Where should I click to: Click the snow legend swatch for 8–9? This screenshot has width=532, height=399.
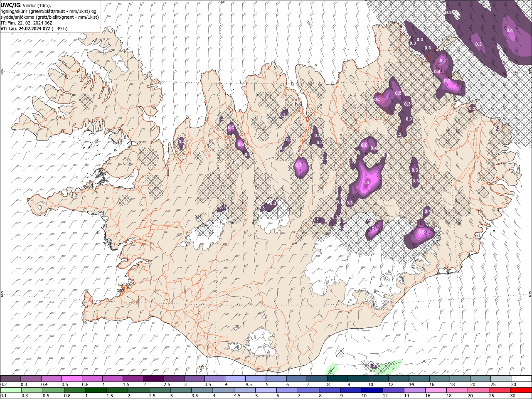[337, 379]
